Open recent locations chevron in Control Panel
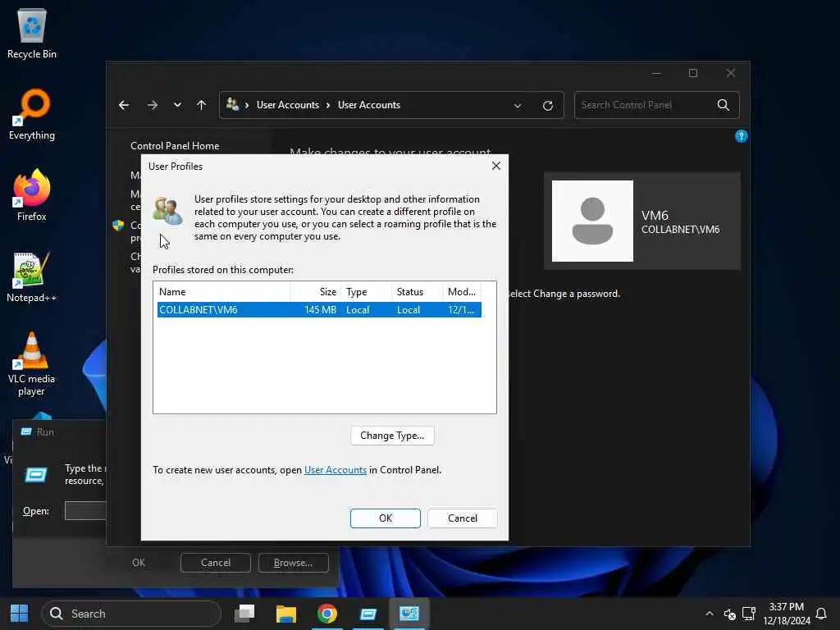The image size is (840, 630). click(177, 105)
